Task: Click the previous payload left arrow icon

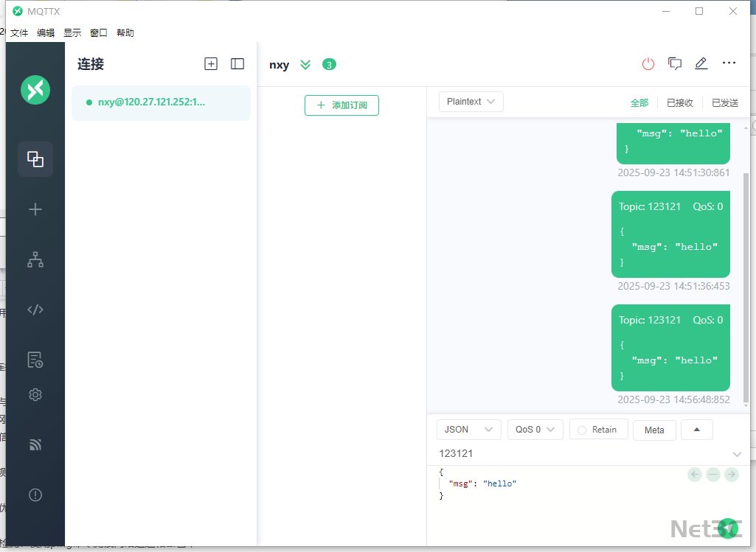Action: pyautogui.click(x=694, y=475)
